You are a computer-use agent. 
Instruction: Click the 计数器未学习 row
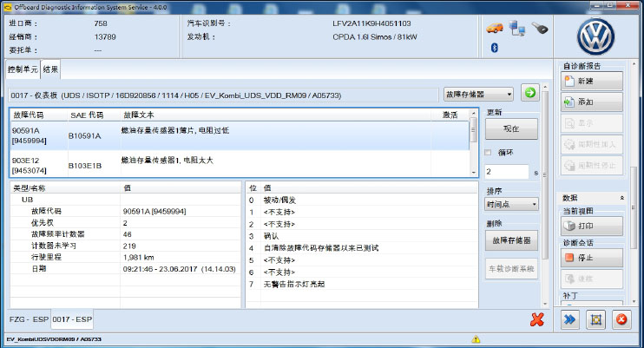pyautogui.click(x=125, y=246)
